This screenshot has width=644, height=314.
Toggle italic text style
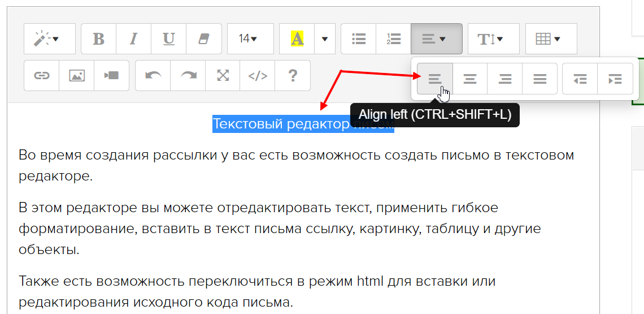click(134, 39)
